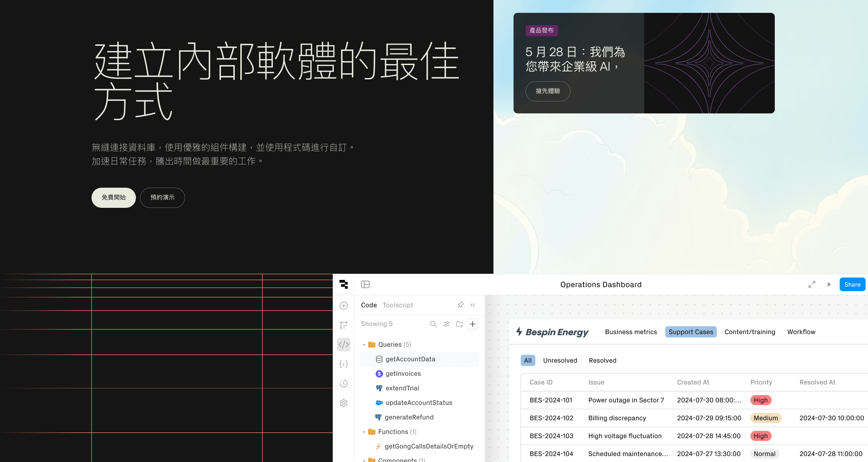868x462 pixels.
Task: Click the Retool logo icon in the editor
Action: click(343, 284)
